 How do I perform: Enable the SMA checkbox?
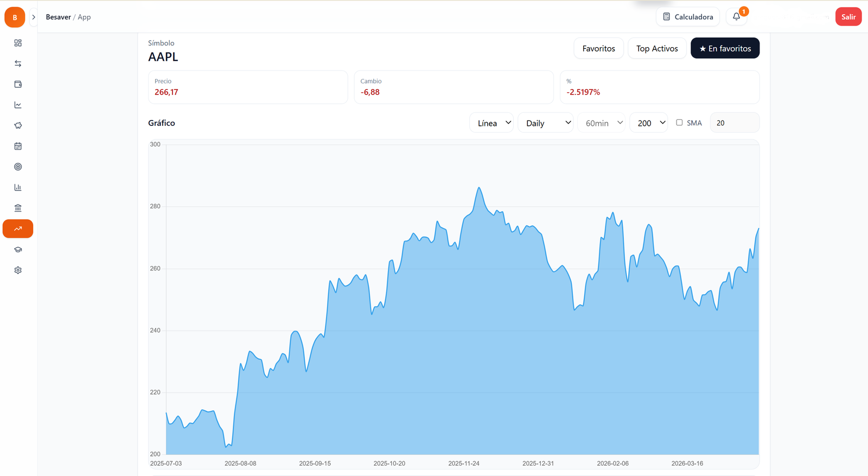click(x=679, y=123)
